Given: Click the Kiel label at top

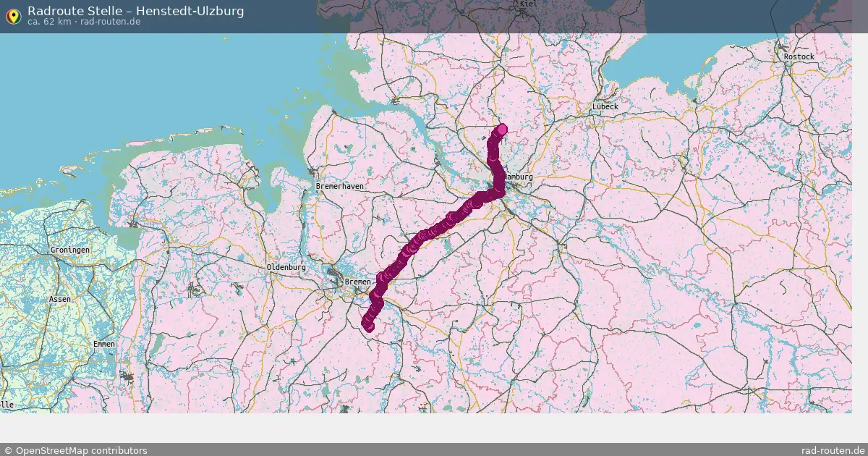Looking at the screenshot, I should pyautogui.click(x=529, y=4).
